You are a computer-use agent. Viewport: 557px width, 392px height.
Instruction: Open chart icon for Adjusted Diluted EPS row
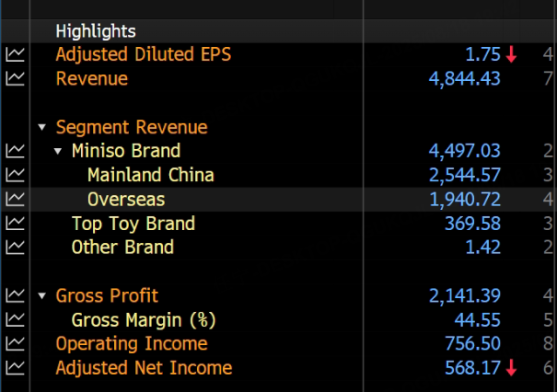(15, 54)
